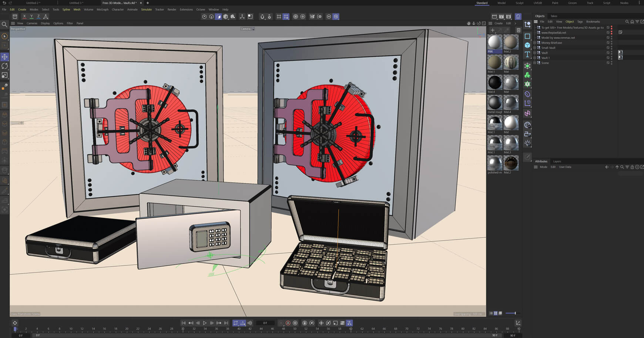Switch to the Layers tab
This screenshot has width=644, height=338.
coord(557,161)
